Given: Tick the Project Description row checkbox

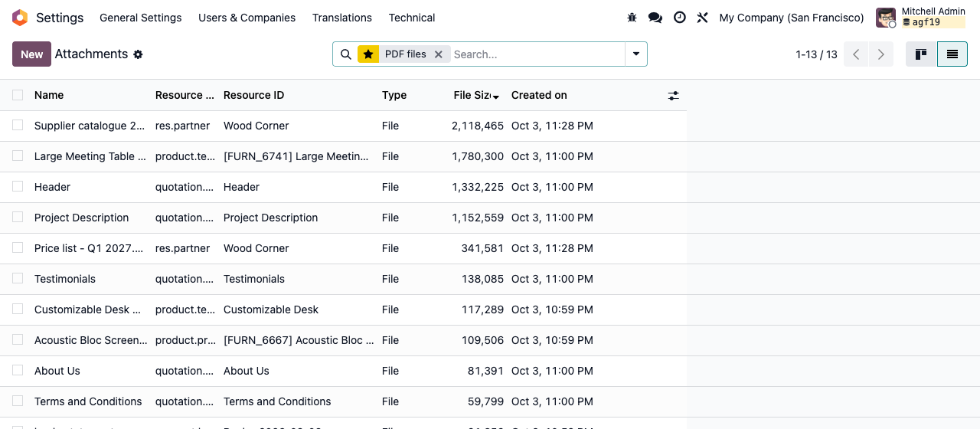Looking at the screenshot, I should click(18, 217).
